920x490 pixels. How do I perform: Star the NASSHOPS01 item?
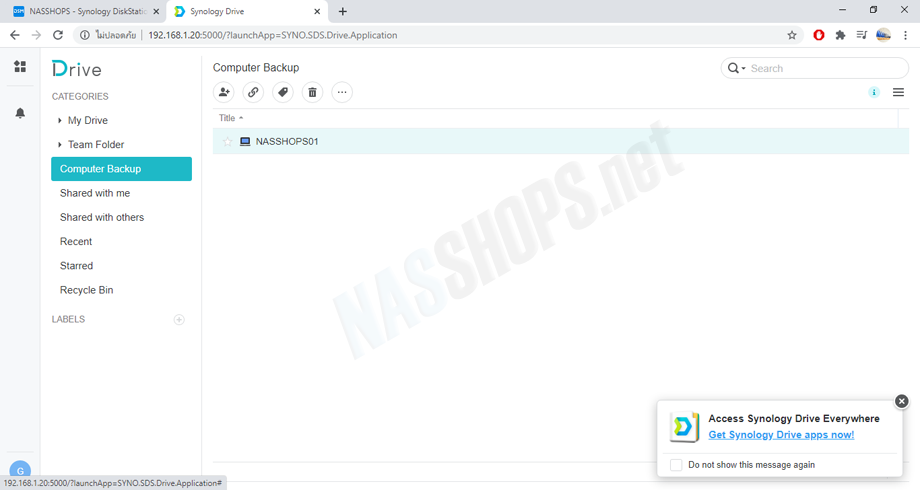point(228,141)
